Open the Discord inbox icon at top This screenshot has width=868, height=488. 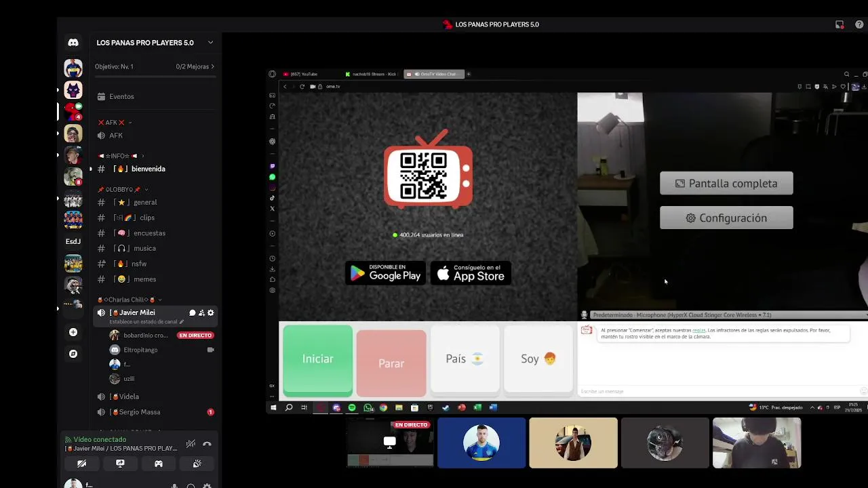click(840, 24)
